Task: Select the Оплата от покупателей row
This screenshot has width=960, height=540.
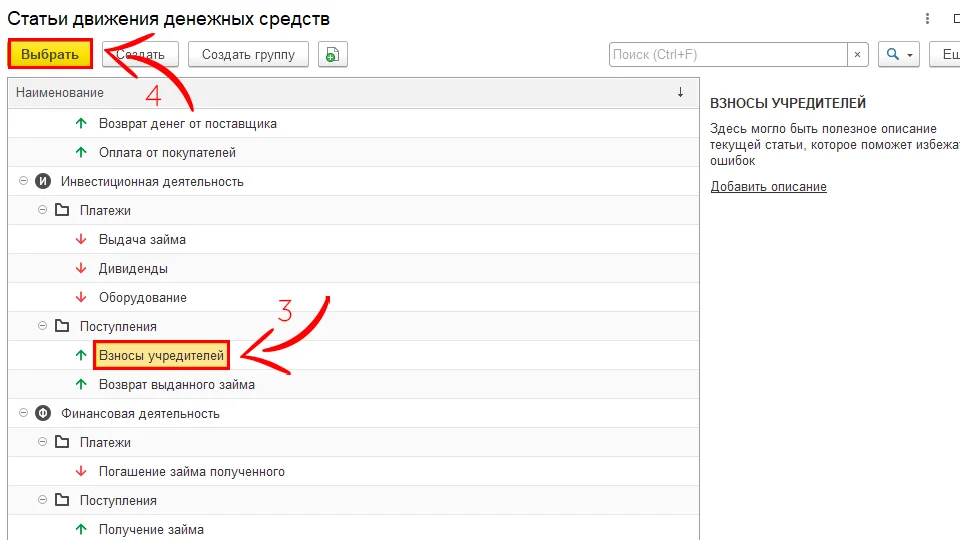Action: (x=167, y=153)
